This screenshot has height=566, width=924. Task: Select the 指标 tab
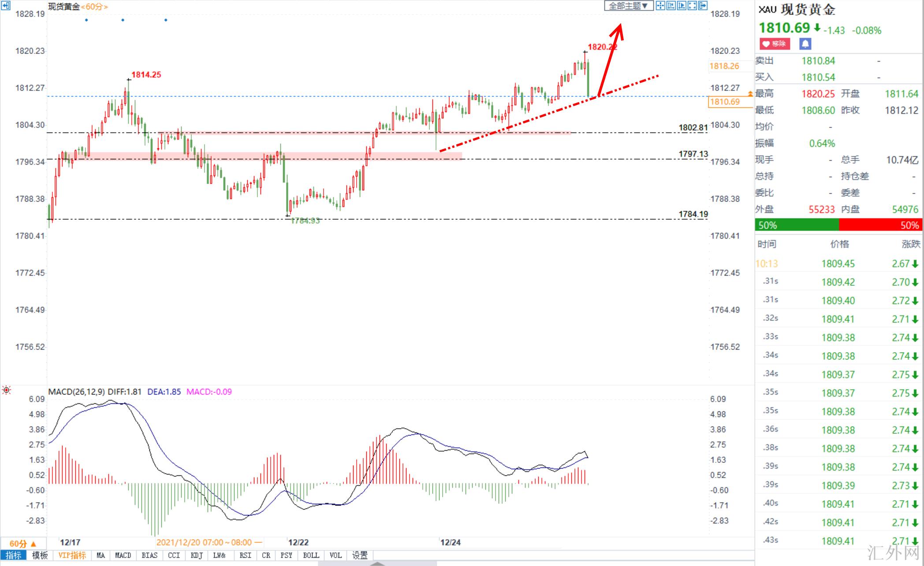[13, 555]
